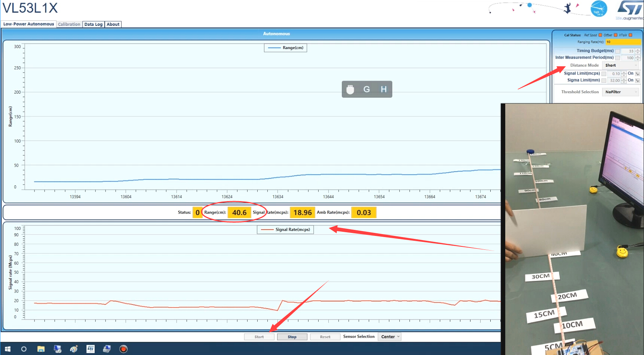Image resolution: width=644 pixels, height=355 pixels.
Task: Switch to Low-Power Autonomous tab
Action: pos(28,24)
